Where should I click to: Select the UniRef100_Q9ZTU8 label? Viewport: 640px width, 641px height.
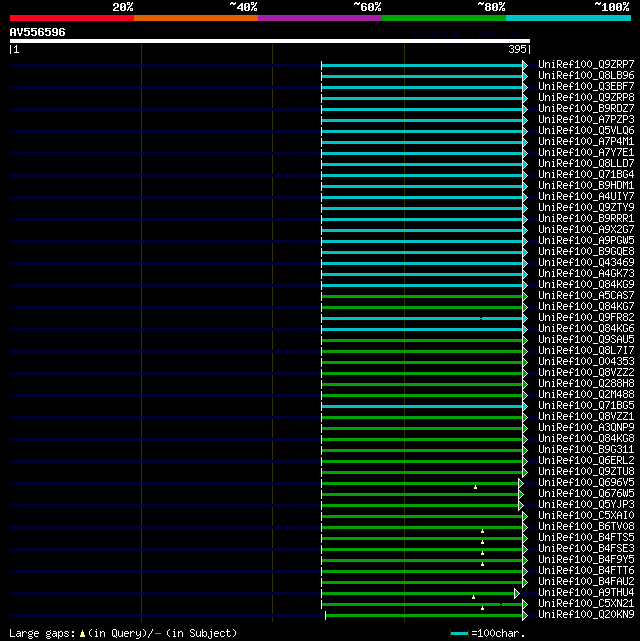(586, 471)
